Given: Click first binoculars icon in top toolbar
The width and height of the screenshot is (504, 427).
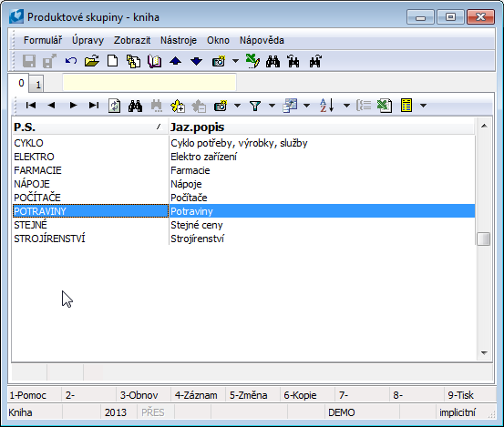Looking at the screenshot, I should pyautogui.click(x=273, y=61).
